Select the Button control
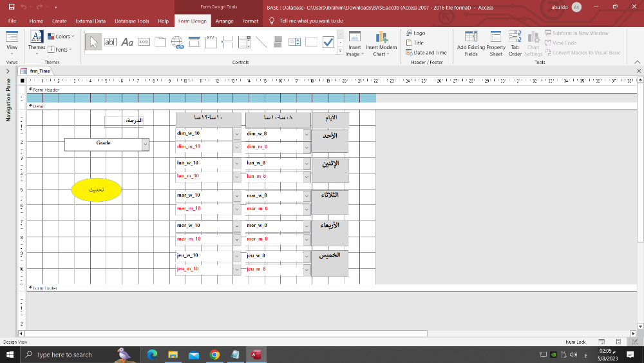This screenshot has height=363, width=644. pos(144,42)
